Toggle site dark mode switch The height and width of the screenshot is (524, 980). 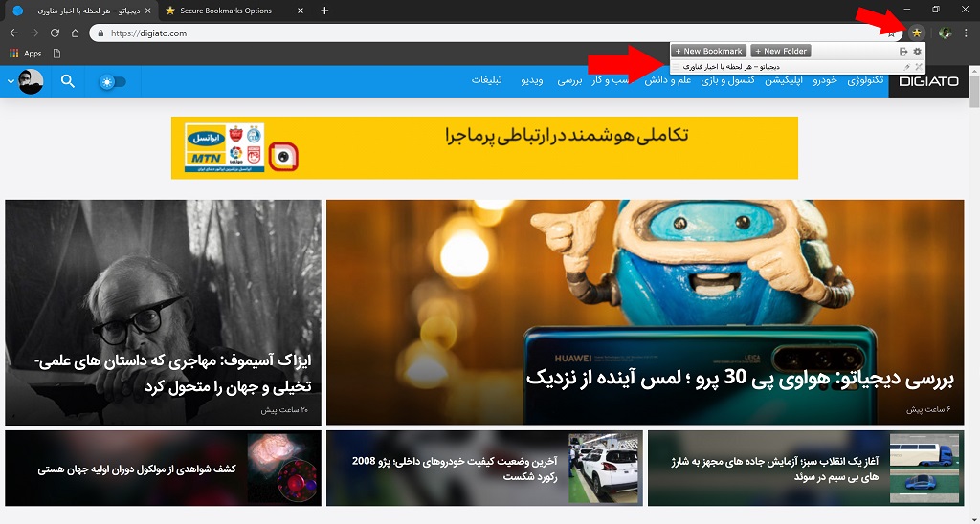[x=113, y=82]
